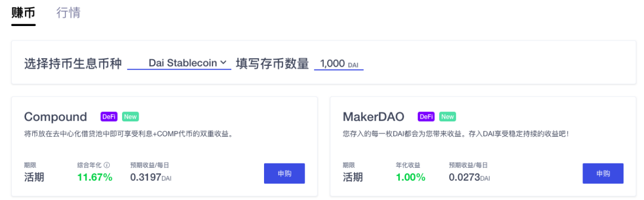The image size is (644, 200).
Task: Click the 1,000 DAI amount field
Action: [x=339, y=64]
